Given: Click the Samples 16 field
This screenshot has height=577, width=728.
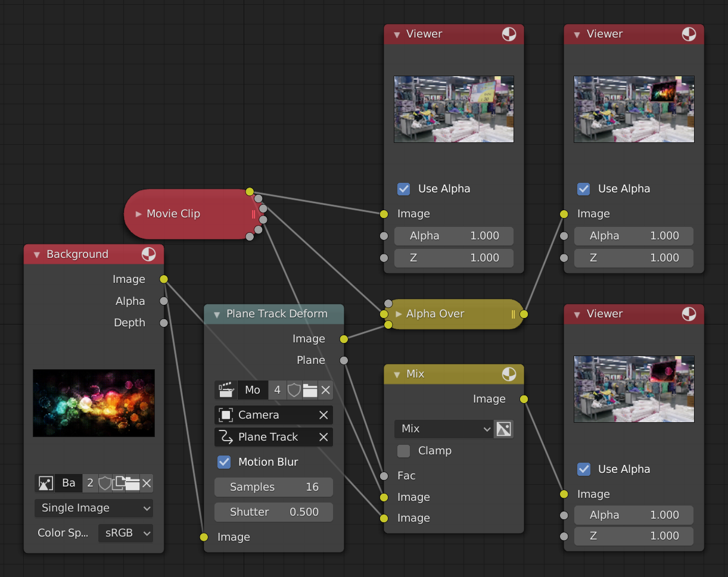Looking at the screenshot, I should [274, 487].
